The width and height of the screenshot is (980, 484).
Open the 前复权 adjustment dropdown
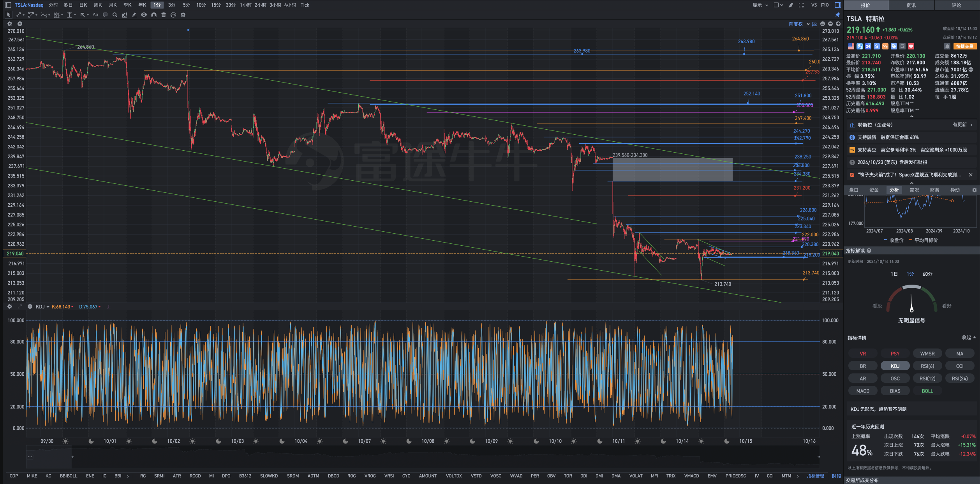pos(799,24)
